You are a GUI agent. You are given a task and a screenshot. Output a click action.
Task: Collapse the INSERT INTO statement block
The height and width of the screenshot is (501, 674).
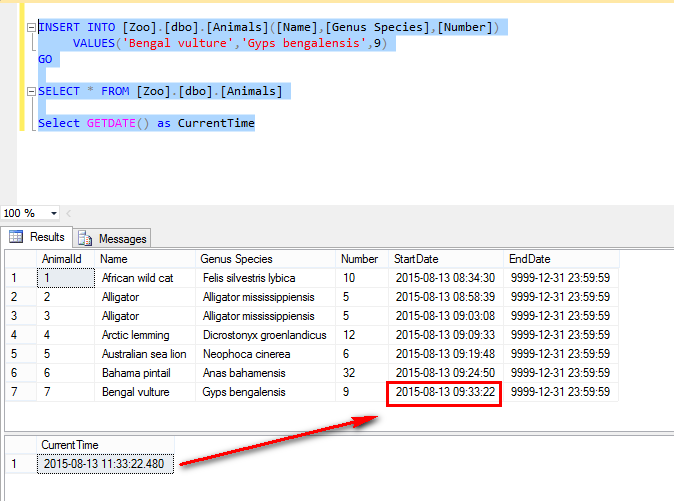(31, 27)
